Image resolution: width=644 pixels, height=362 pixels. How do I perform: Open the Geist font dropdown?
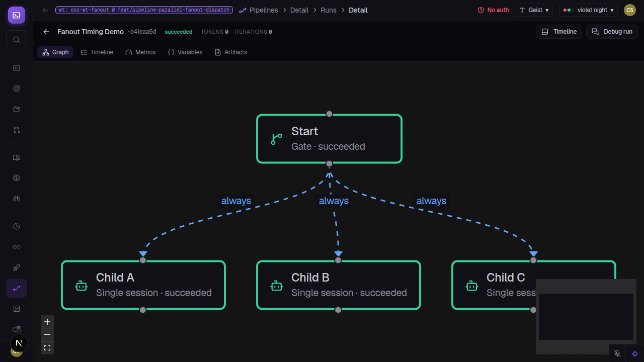pos(534,10)
